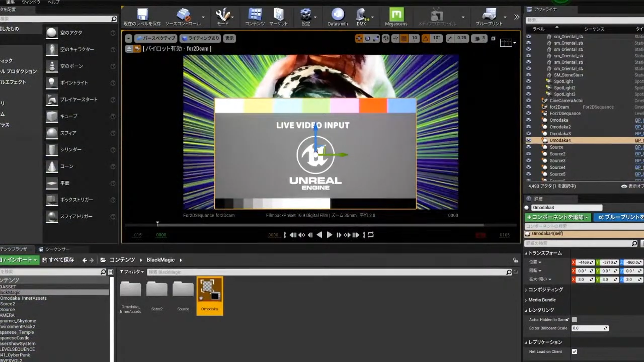Screen dimensions: 644x362
Task: Click the Content browser toolbar icon
Action: pyautogui.click(x=255, y=15)
